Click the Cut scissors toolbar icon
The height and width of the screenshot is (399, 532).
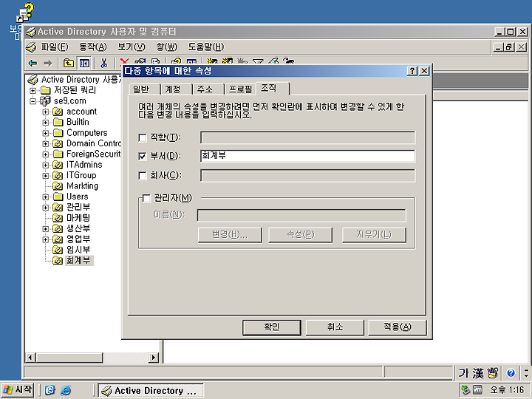click(104, 63)
